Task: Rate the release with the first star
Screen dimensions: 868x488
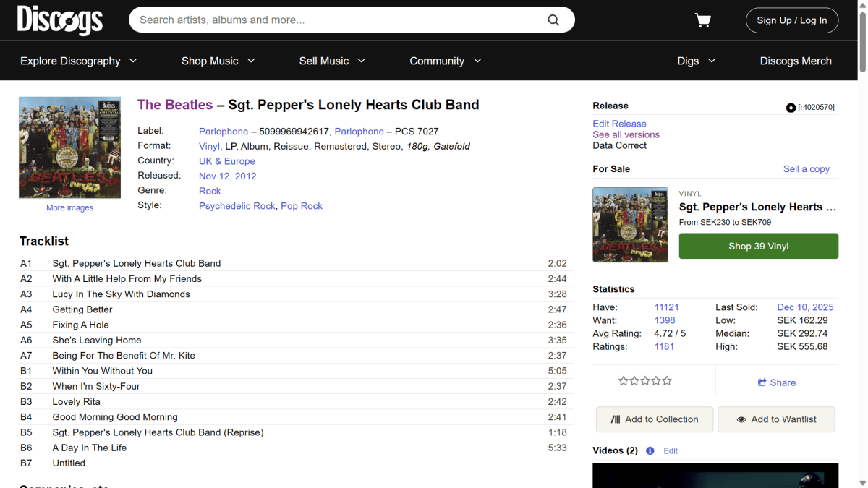Action: [x=624, y=381]
